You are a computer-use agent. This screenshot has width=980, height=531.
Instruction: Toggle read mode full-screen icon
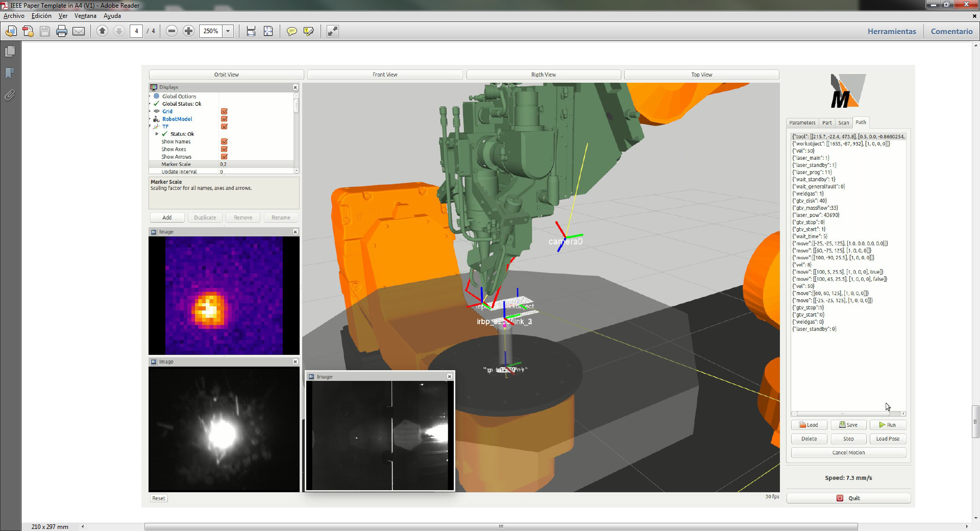point(333,31)
